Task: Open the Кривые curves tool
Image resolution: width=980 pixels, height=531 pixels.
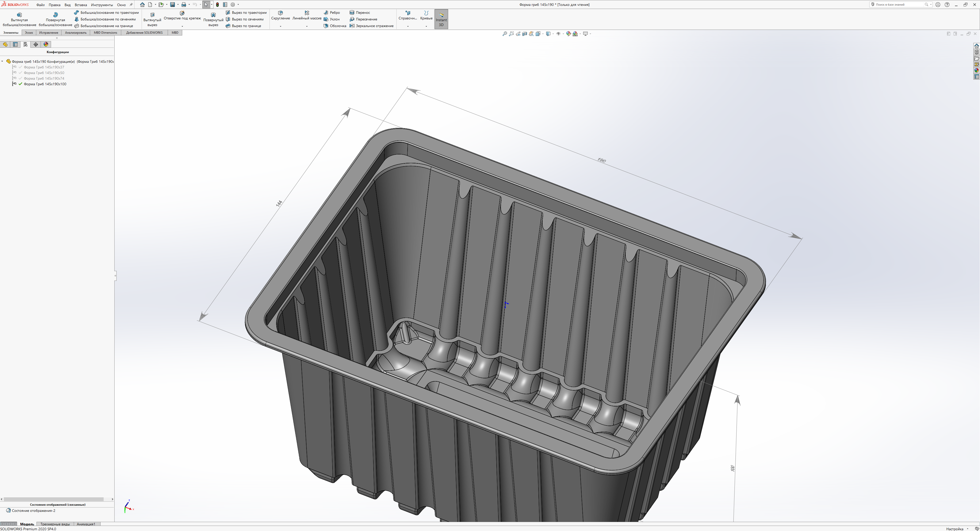Action: coord(426,16)
